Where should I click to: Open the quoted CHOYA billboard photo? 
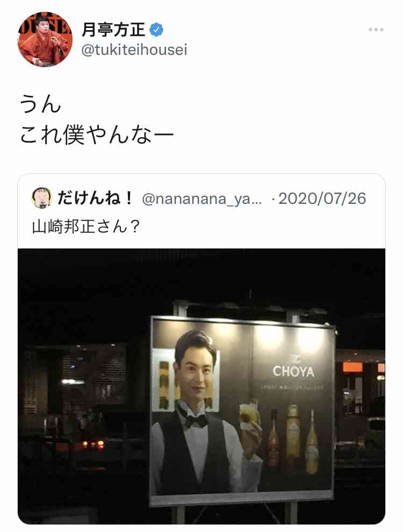click(x=201, y=386)
